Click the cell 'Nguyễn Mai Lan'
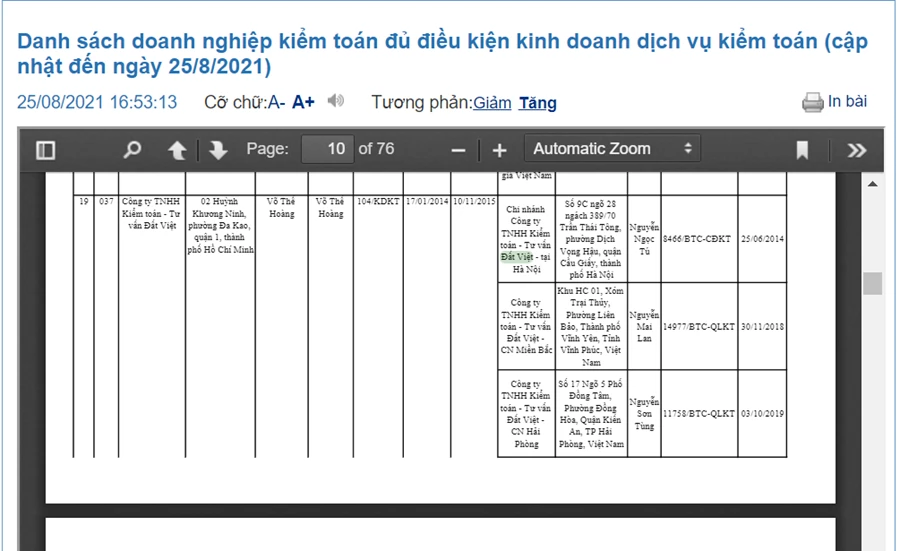Screen dimensions: 900x551 point(644,327)
